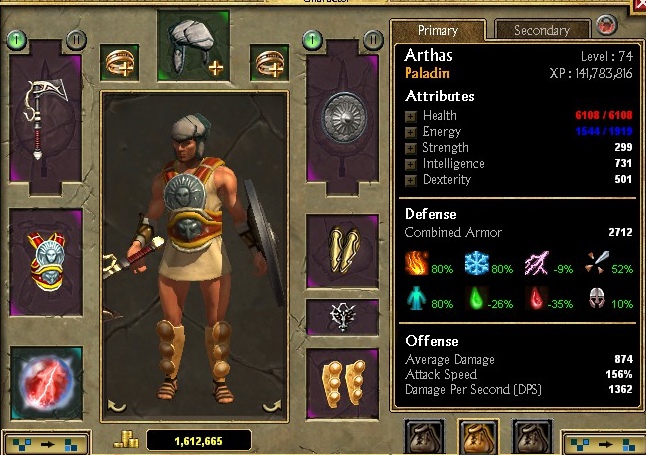Toggle left weapon set I button

(17, 40)
